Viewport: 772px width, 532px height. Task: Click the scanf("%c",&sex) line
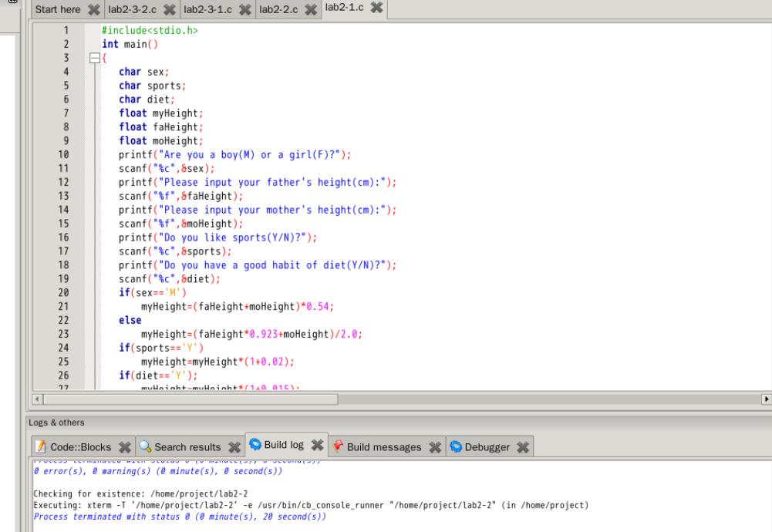[x=167, y=168]
